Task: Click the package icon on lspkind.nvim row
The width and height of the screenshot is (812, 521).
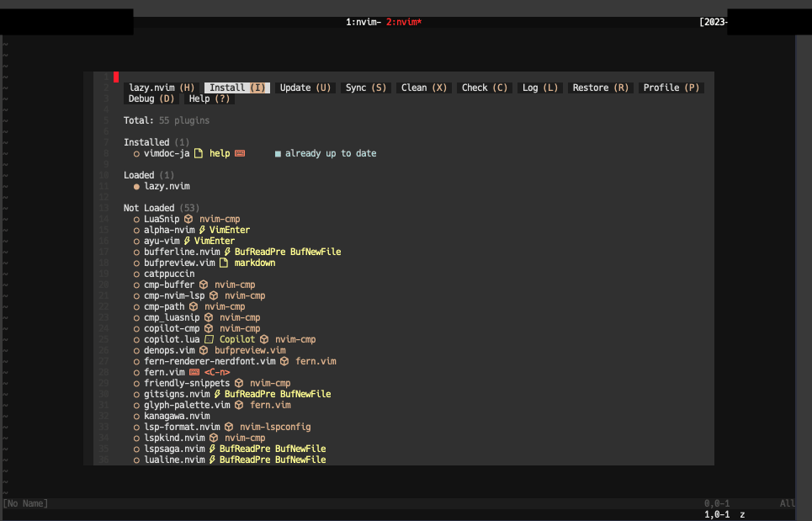Action: coord(214,438)
